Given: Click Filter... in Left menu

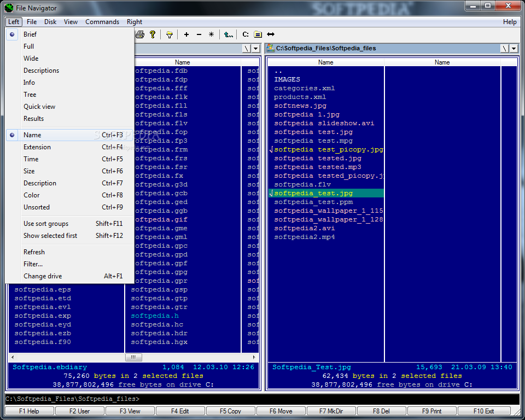Looking at the screenshot, I should pyautogui.click(x=70, y=264).
